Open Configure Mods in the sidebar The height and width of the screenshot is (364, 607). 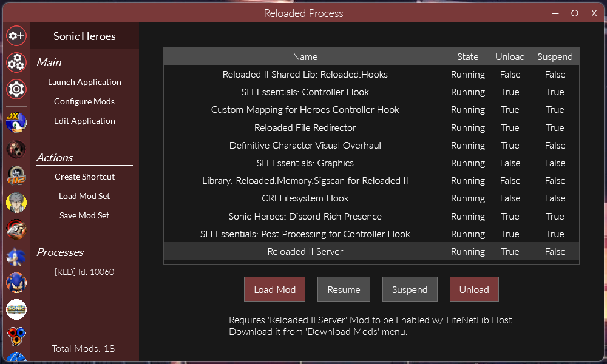coord(84,101)
